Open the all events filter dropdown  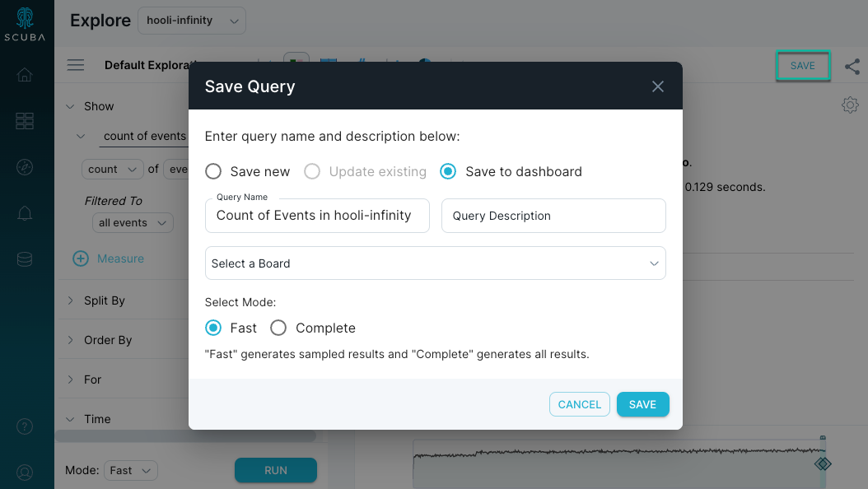[x=133, y=222]
